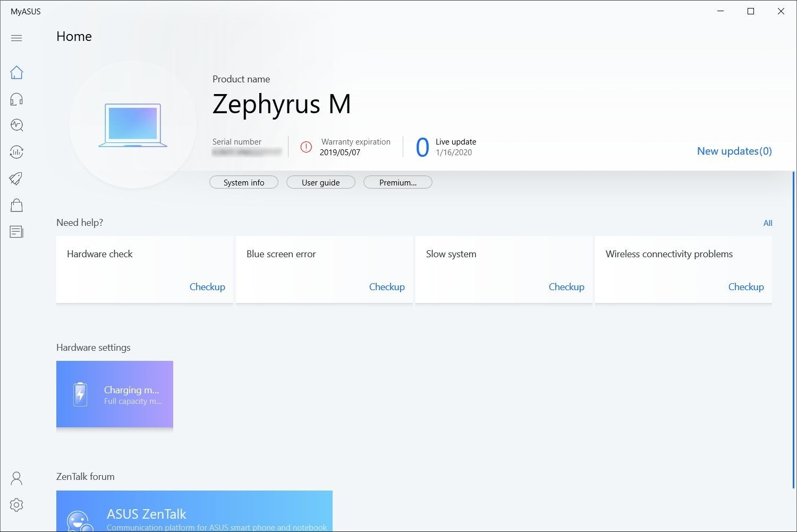797x532 pixels.
Task: Click the red warranty warning icon
Action: (306, 147)
